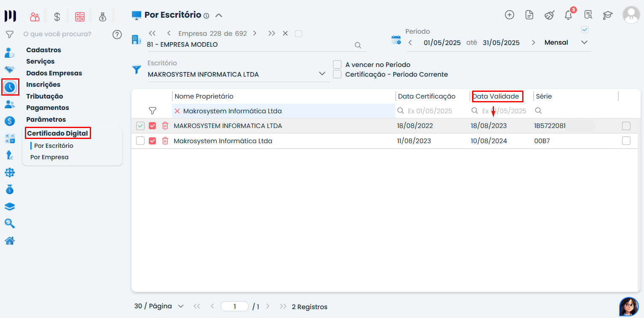
Task: Open the filter funnel icon in left sidebar
Action: (x=10, y=35)
